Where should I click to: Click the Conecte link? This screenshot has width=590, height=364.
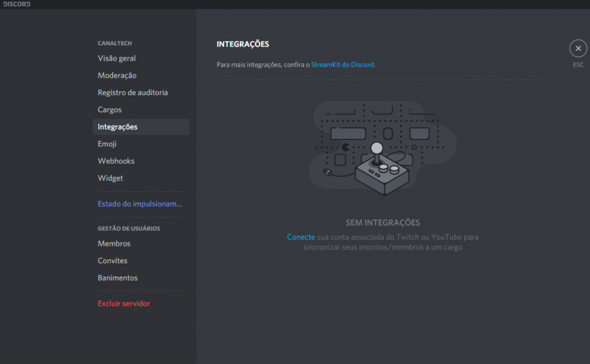tap(301, 237)
